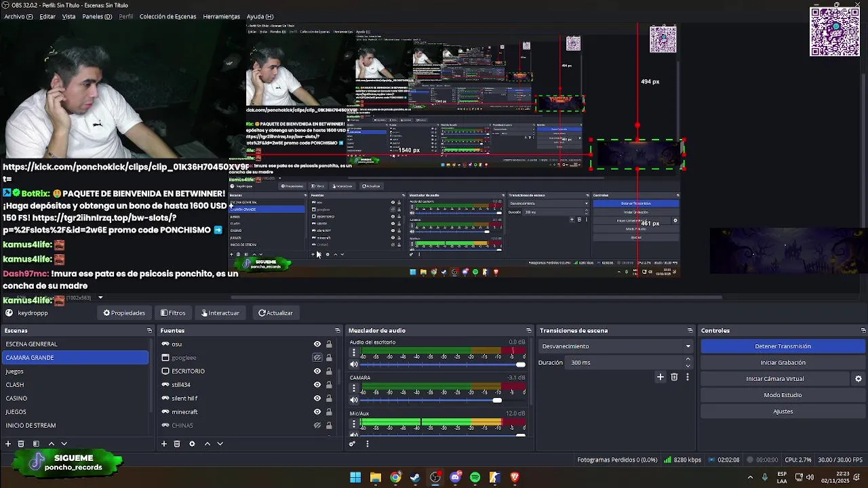This screenshot has height=488, width=868.
Task: Open Audio del escritorio three-dot options
Action: point(353,353)
